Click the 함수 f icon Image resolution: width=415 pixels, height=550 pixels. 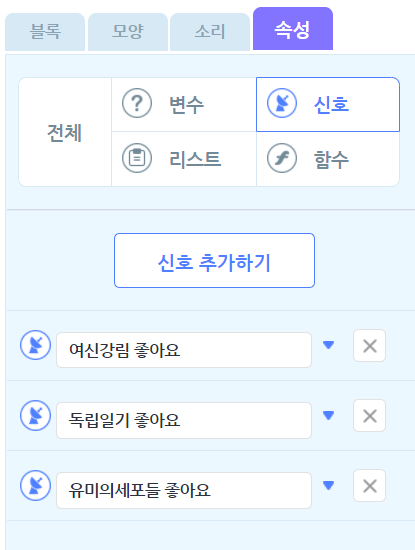click(x=282, y=158)
